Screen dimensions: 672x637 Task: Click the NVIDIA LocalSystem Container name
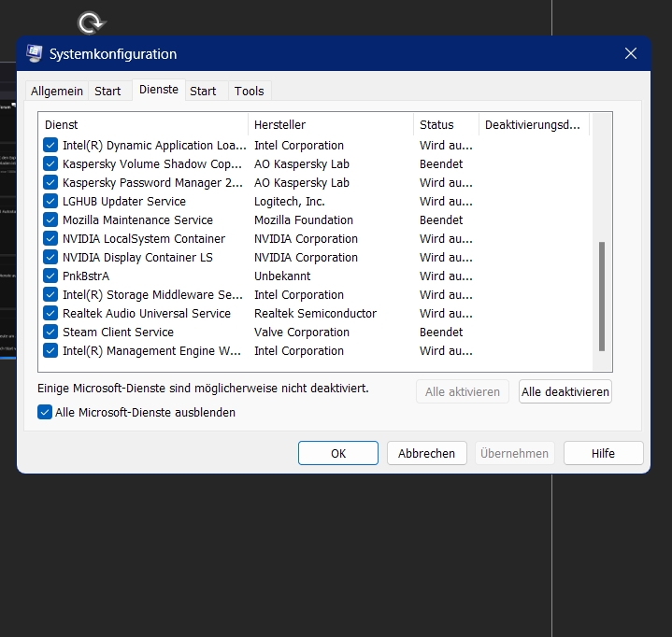click(x=144, y=238)
